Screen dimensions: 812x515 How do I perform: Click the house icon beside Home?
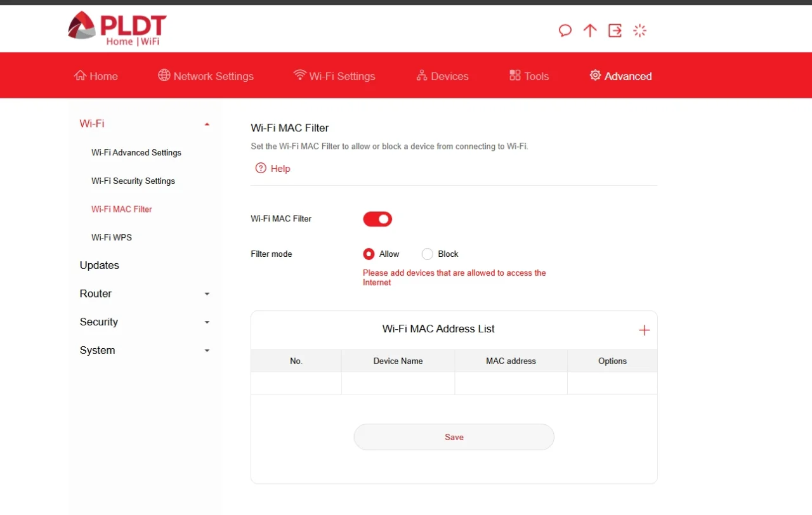pos(80,75)
